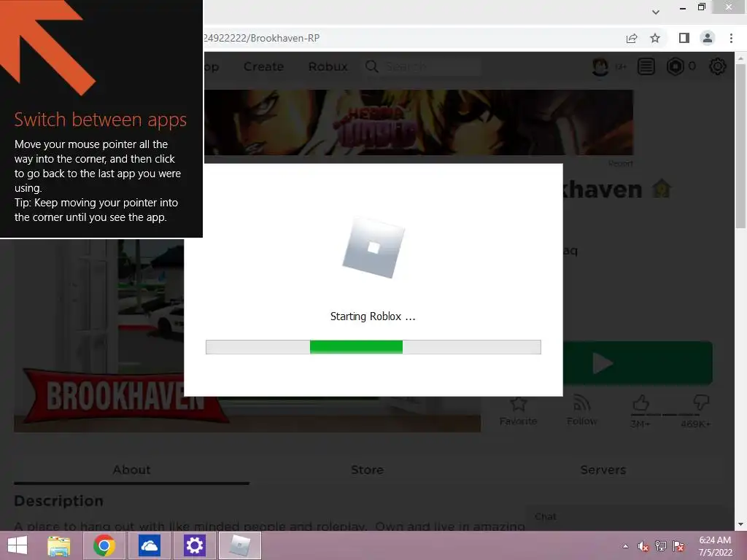The width and height of the screenshot is (747, 560).
Task: Open File Explorer from the taskbar
Action: point(59,545)
